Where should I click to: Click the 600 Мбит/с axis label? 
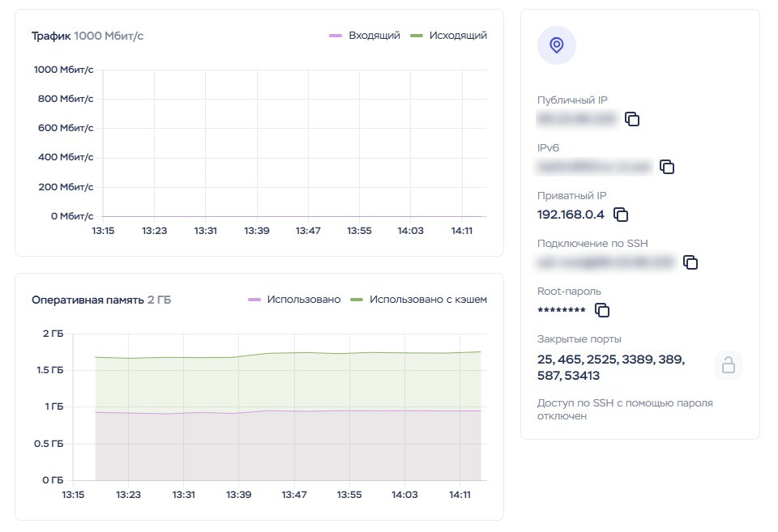click(x=66, y=128)
